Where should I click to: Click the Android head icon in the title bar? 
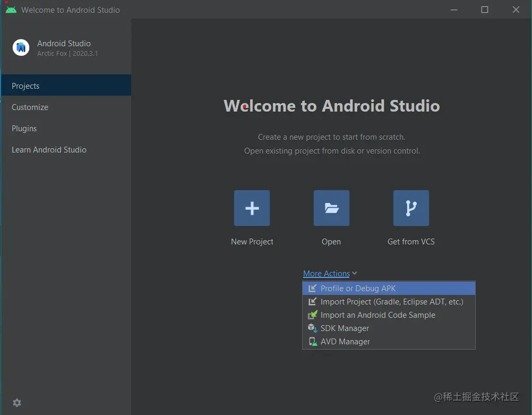click(11, 10)
